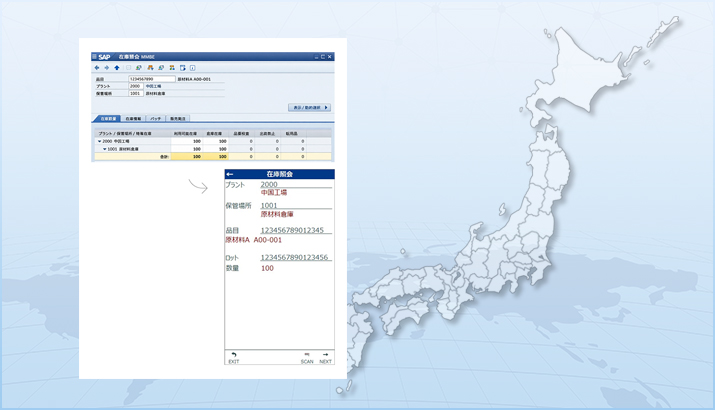This screenshot has width=715, height=410.
Task: Close the SAP 在庫照会 window
Action: [330, 57]
